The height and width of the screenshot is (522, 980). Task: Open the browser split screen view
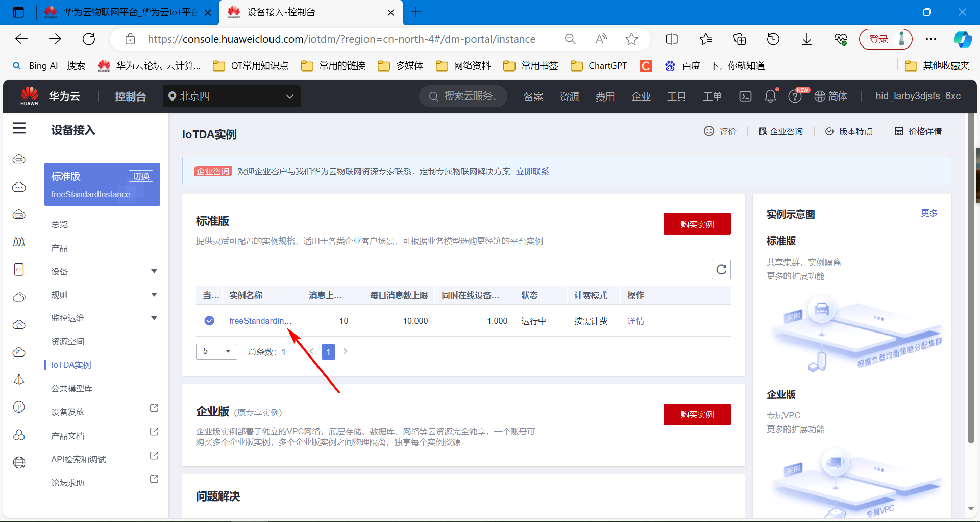point(672,39)
